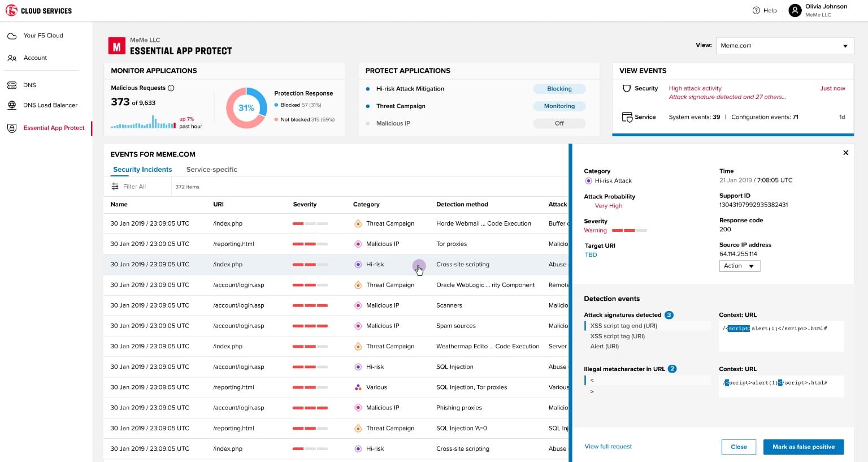Click Threat Campaign icon in Oracle WebLogic row
Viewport: 868px width, 462px height.
pyautogui.click(x=358, y=285)
